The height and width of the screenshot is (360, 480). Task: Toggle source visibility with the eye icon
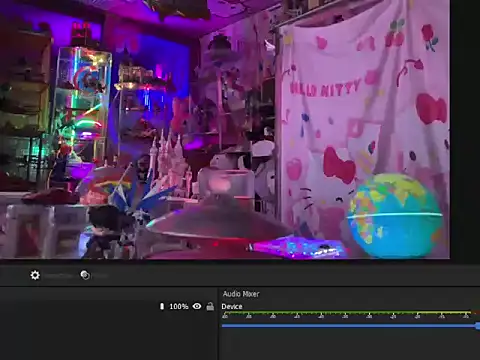coord(197,306)
